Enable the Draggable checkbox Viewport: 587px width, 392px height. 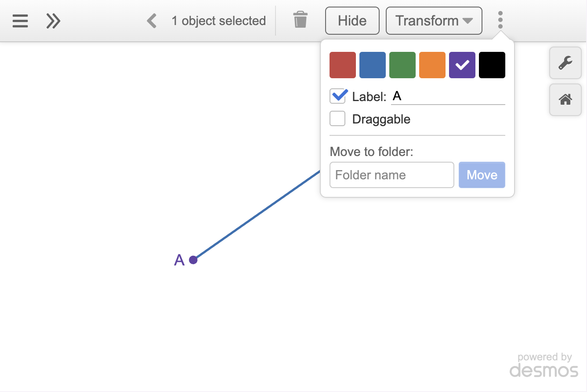tap(338, 119)
